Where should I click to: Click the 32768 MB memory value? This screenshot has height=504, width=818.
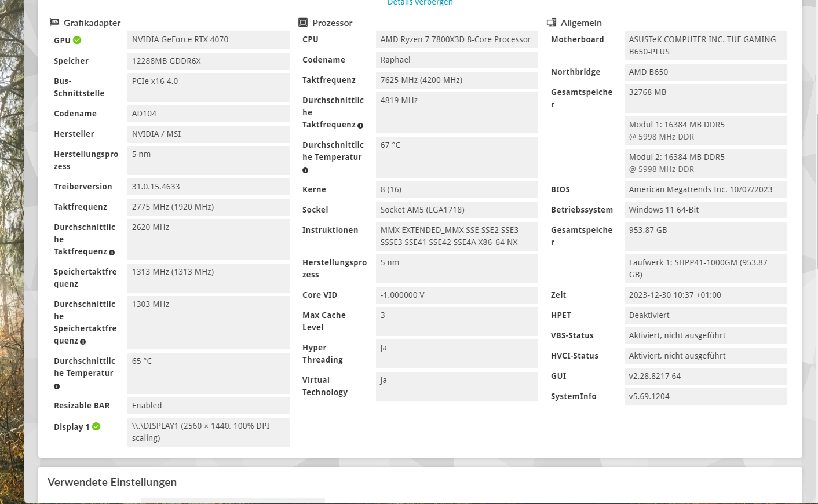706,98
